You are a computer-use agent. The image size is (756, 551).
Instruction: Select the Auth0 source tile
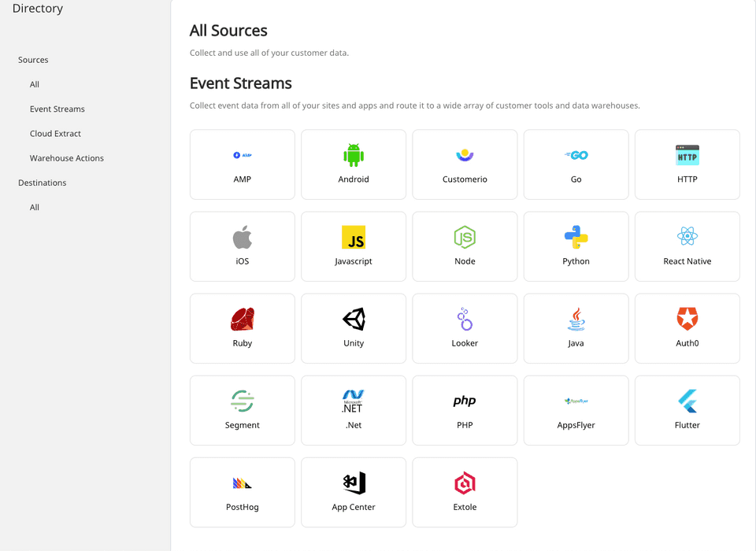[x=687, y=328]
